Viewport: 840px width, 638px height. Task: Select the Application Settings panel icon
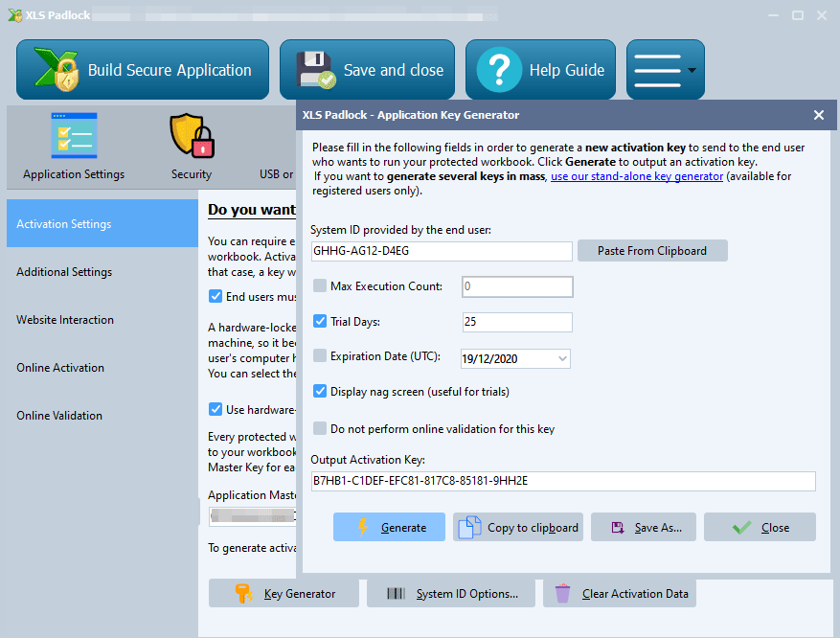(x=74, y=134)
